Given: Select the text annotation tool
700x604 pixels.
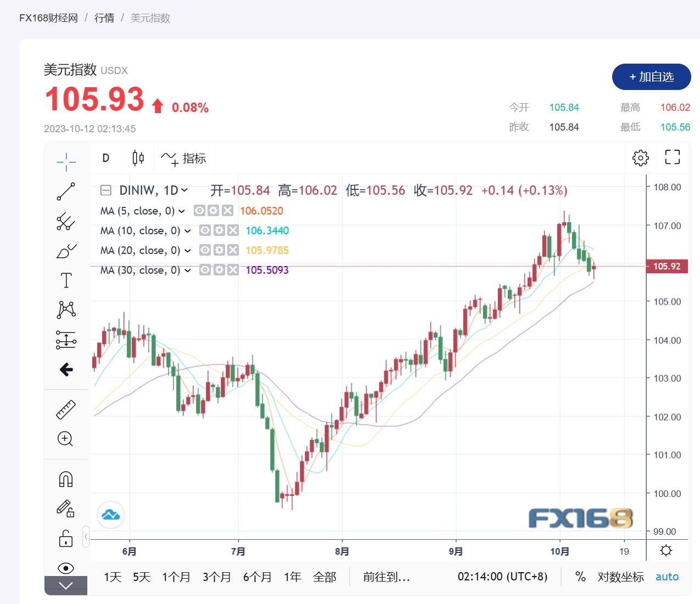Looking at the screenshot, I should pos(66,280).
